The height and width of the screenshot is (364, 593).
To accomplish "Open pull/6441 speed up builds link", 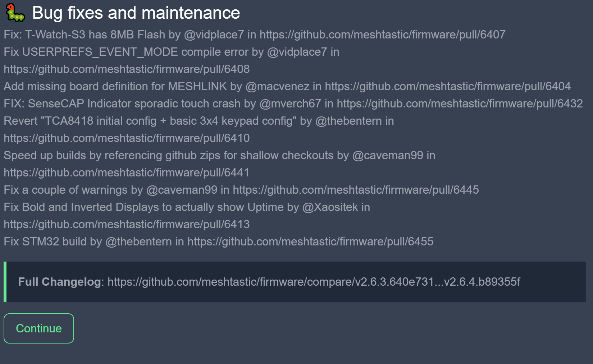I will (127, 172).
